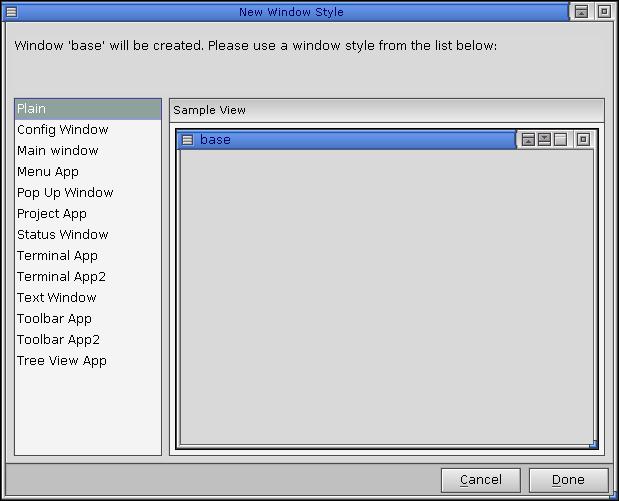
Task: Pick the Terminal App2 style
Action: click(x=61, y=277)
